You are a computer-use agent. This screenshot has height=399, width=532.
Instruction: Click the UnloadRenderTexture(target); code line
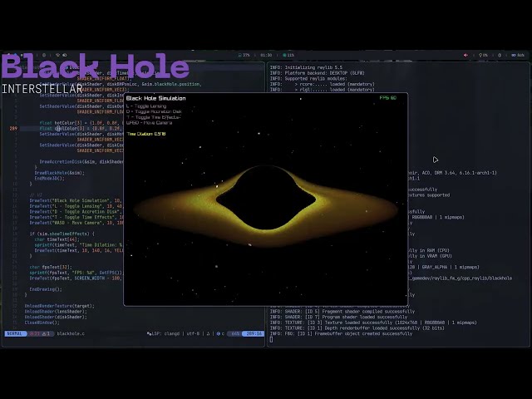pos(60,306)
